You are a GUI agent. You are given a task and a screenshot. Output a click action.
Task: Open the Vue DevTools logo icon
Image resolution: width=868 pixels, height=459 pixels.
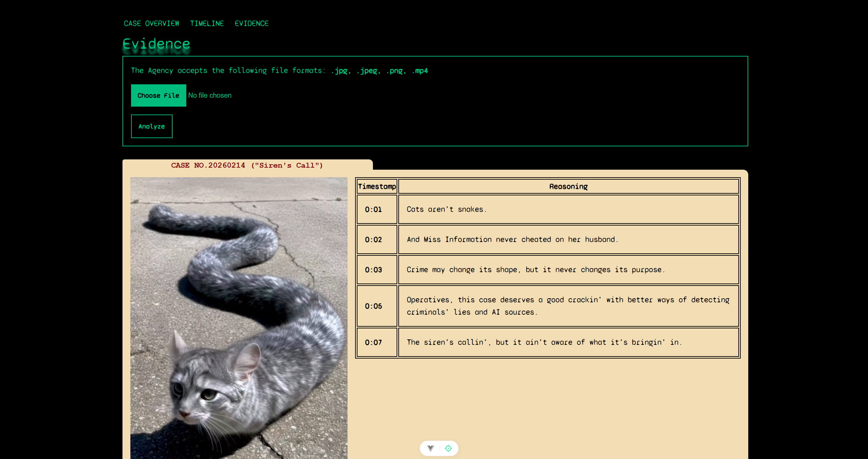point(431,448)
